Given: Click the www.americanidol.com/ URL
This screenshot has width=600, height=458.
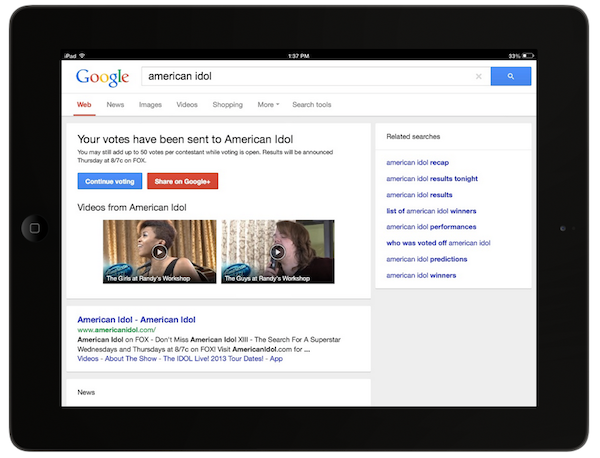Looking at the screenshot, I should tap(117, 330).
